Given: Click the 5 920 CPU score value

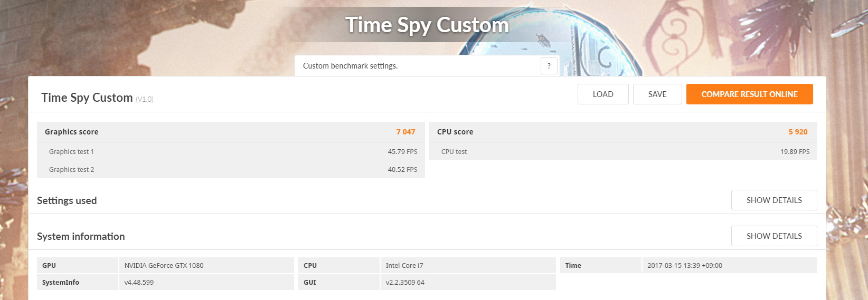Looking at the screenshot, I should coord(798,132).
